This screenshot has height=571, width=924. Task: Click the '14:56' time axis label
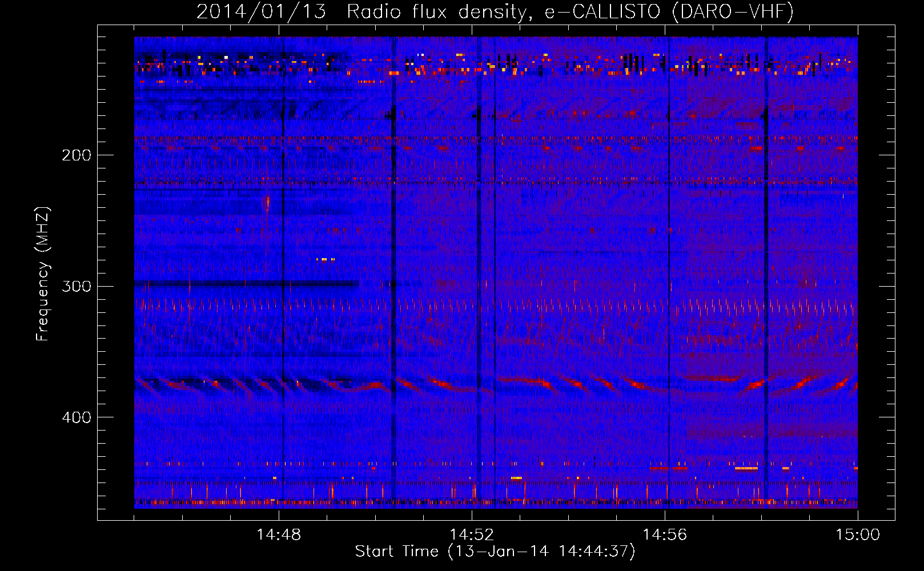click(665, 535)
